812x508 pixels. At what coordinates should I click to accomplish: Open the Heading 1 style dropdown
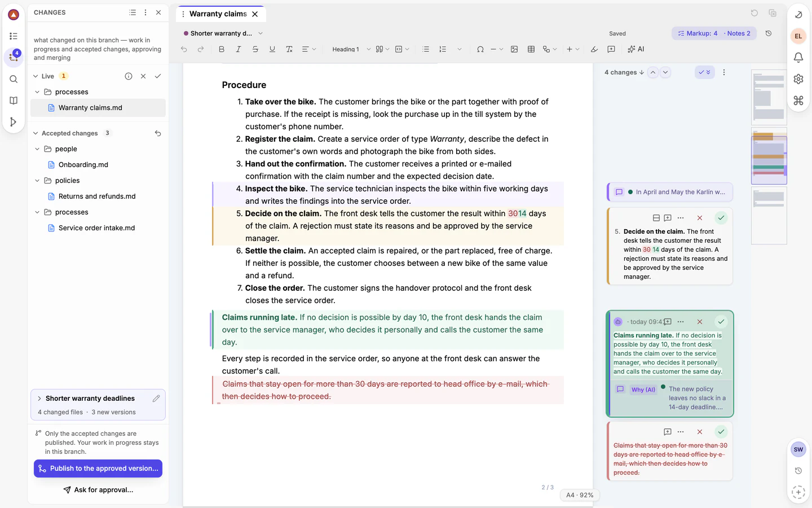coord(351,49)
